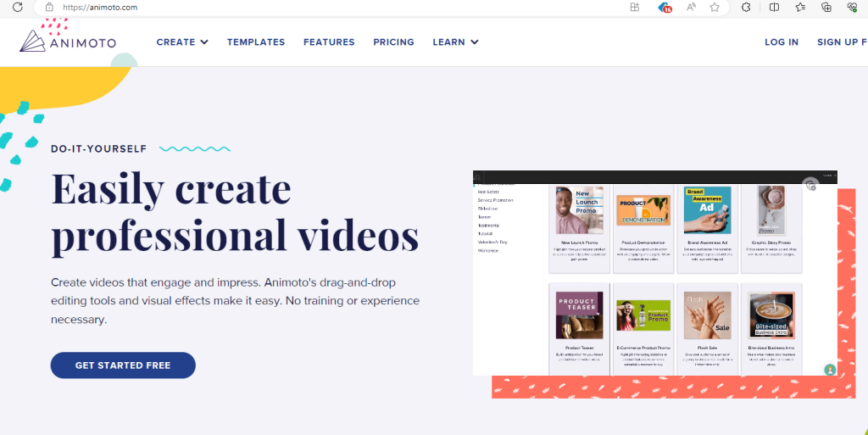
Task: Select the Product Teaser template thumbnail
Action: [579, 315]
